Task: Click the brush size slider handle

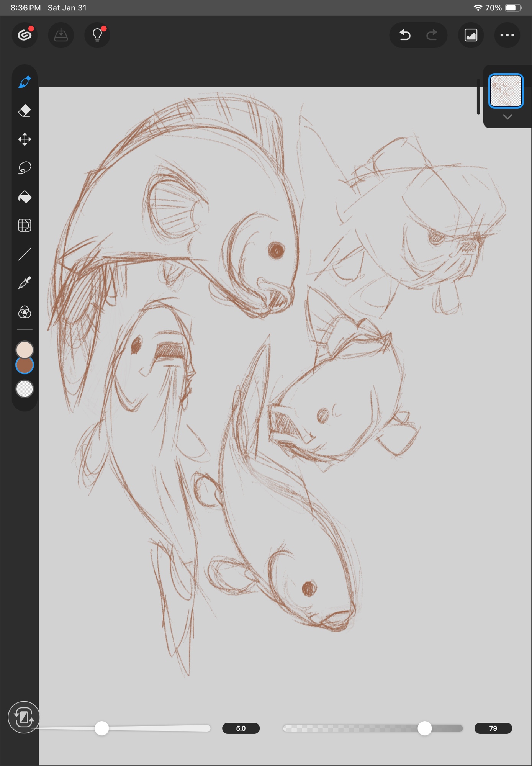Action: point(102,728)
